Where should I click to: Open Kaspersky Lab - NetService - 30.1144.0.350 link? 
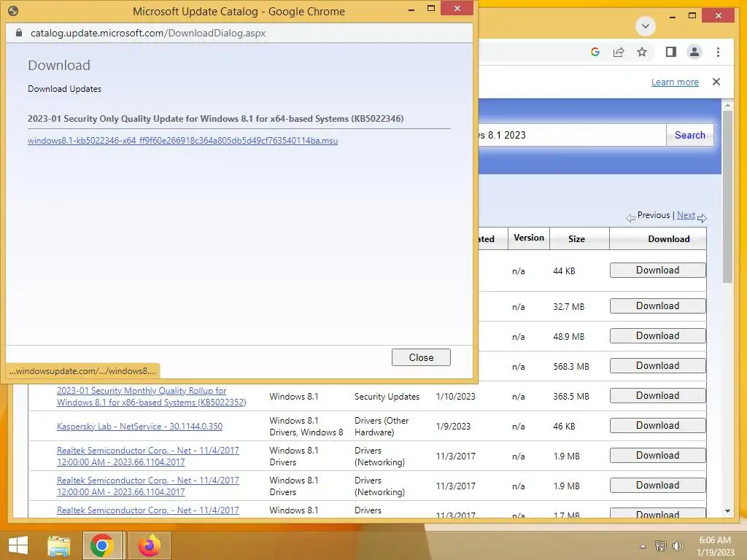coord(139,426)
